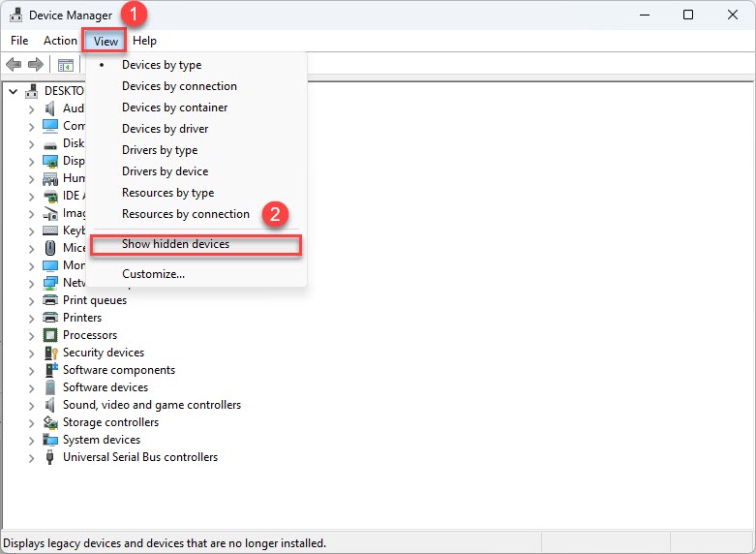Open the Help menu
The height and width of the screenshot is (554, 756).
[x=144, y=41]
